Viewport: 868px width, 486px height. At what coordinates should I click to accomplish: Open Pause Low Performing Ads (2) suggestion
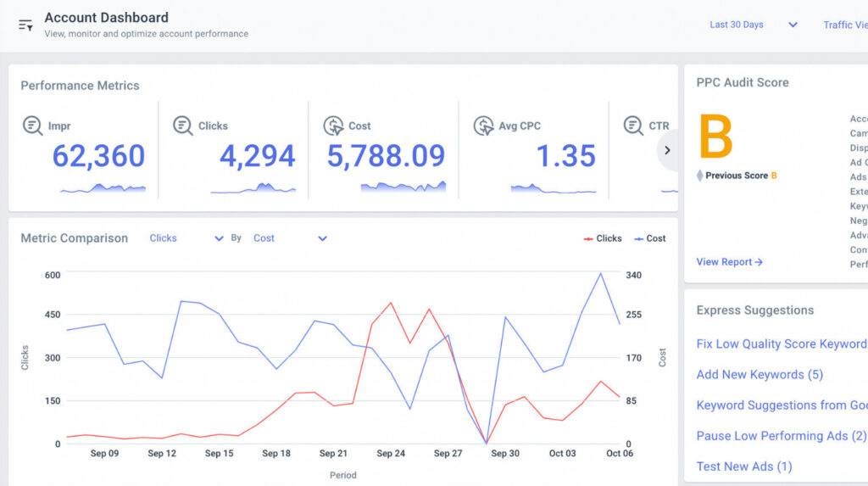click(781, 436)
